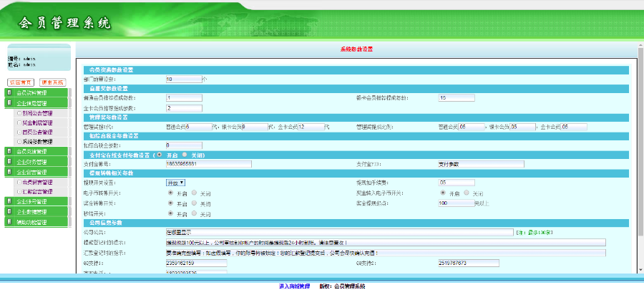Open 奖金制度管理 submenu item
Screen dimensions: 644x290
point(37,123)
